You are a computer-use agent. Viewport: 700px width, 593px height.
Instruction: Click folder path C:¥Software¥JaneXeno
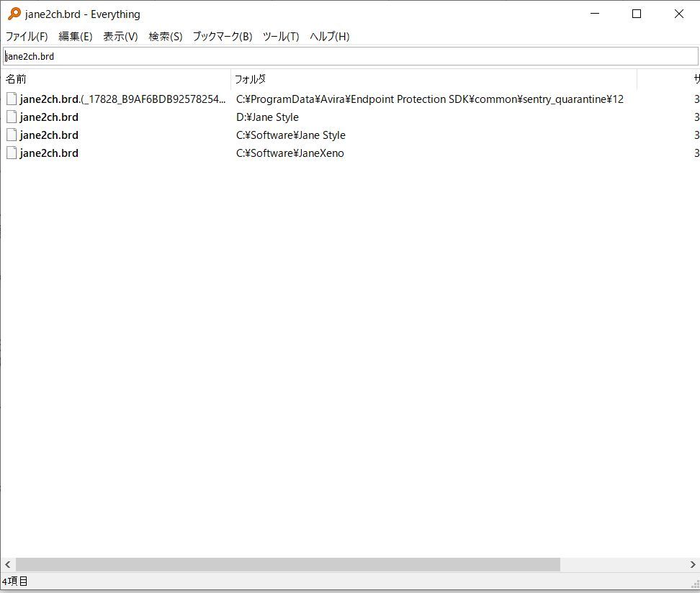pyautogui.click(x=290, y=153)
